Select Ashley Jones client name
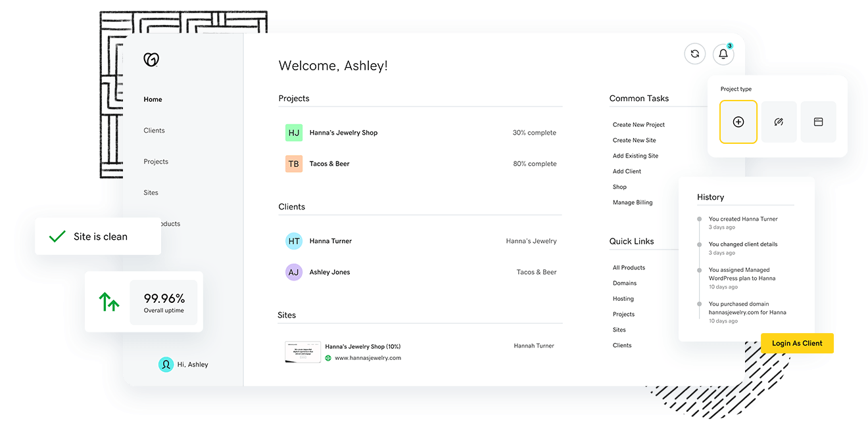Image resolution: width=868 pixels, height=427 pixels. [329, 272]
